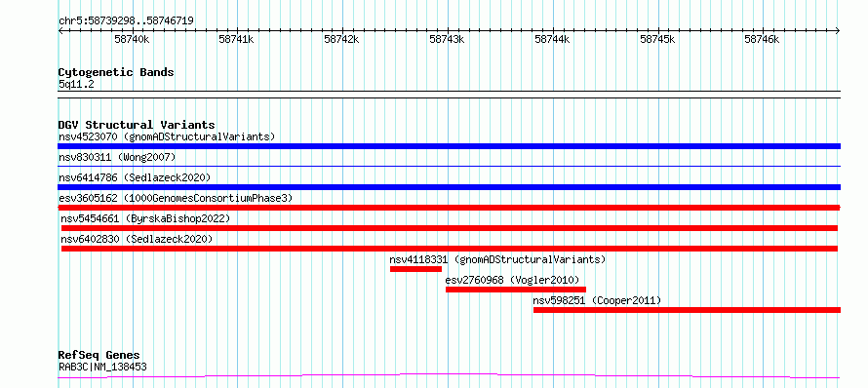Click the RefSeq Genes track heading
The height and width of the screenshot is (388, 868).
point(99,355)
